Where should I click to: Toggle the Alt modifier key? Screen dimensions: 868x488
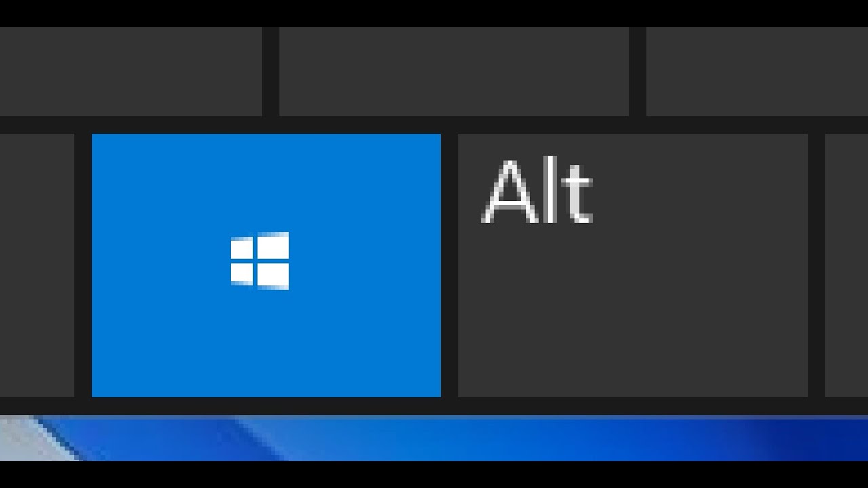click(x=633, y=265)
